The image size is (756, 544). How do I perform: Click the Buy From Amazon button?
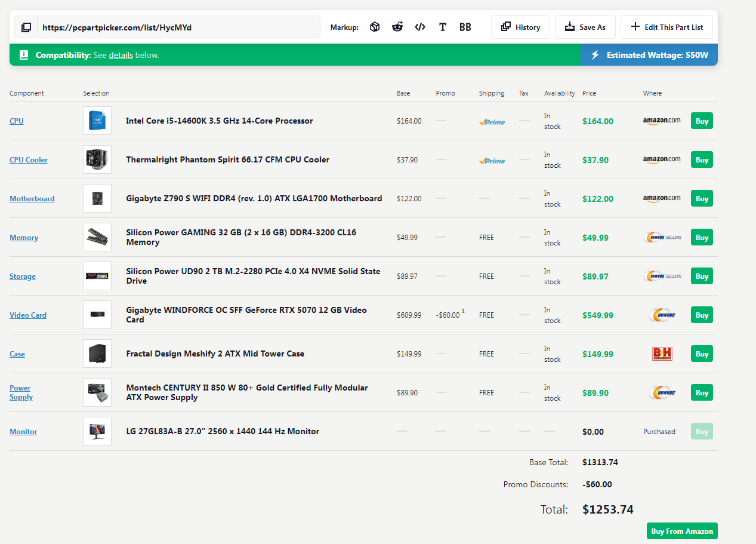coord(682,531)
